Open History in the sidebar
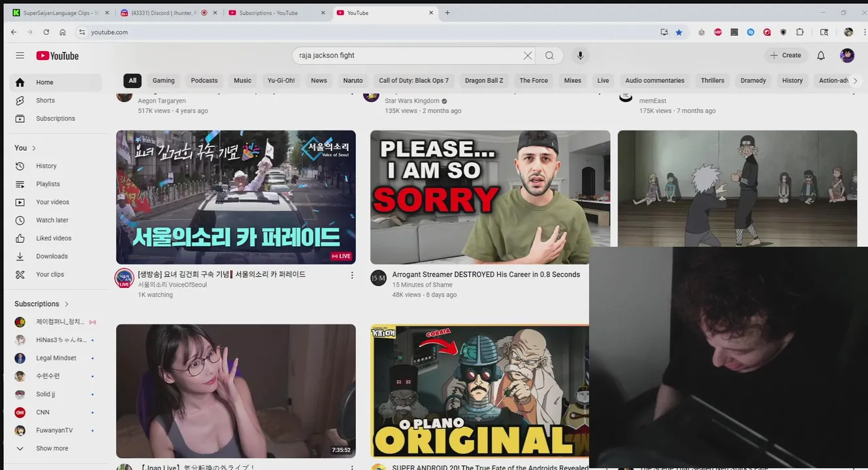 [x=56, y=166]
